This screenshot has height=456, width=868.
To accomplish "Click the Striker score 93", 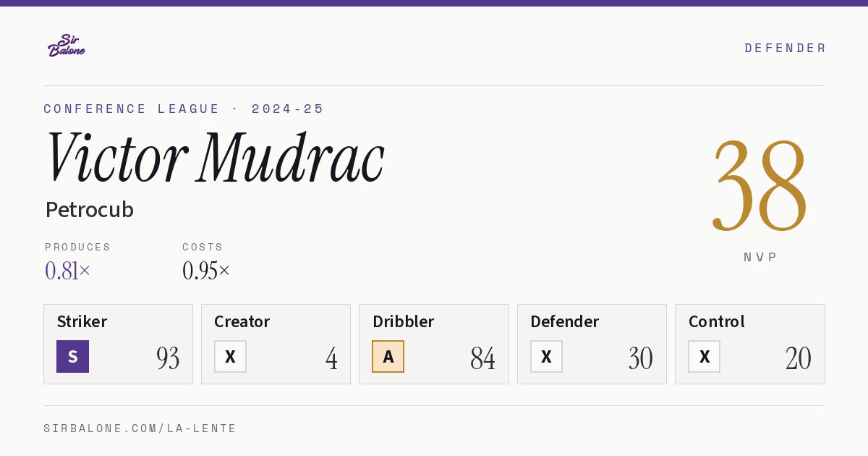I will pos(168,358).
